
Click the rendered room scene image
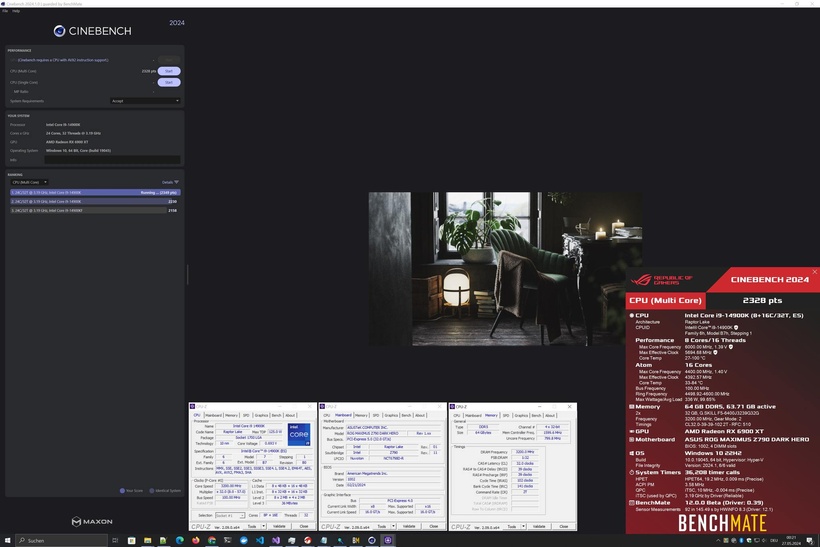[505, 269]
